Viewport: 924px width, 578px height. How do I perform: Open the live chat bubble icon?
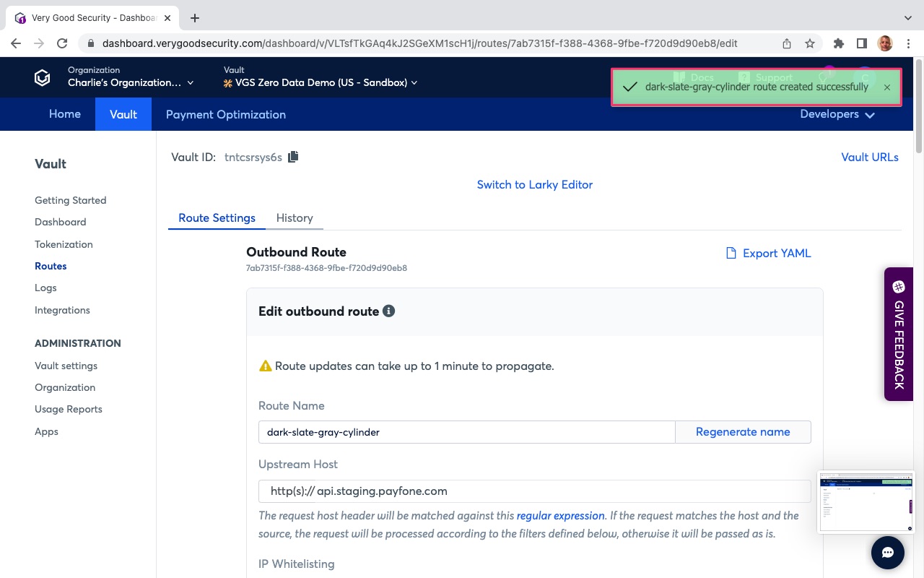[x=888, y=553]
